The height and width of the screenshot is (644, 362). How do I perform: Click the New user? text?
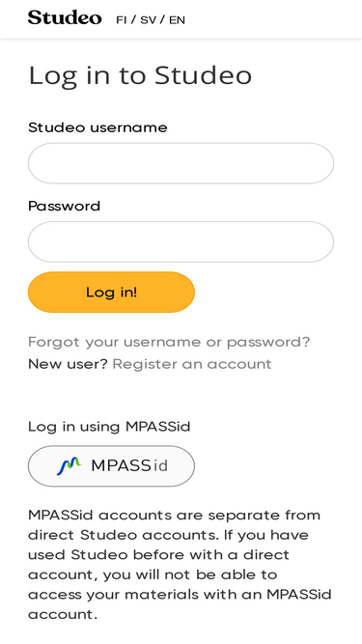[x=68, y=364]
